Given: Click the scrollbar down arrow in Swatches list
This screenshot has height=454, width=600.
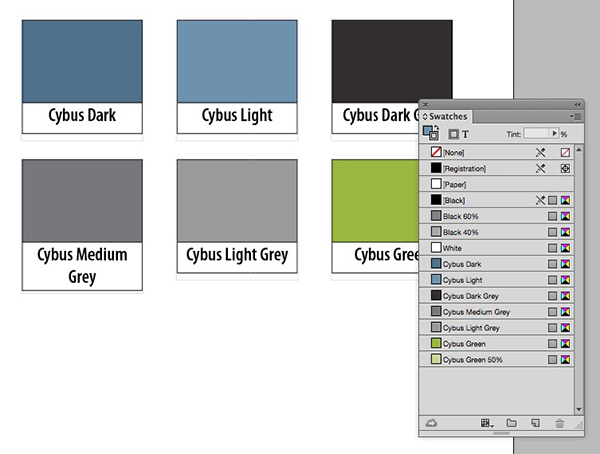Looking at the screenshot, I should pyautogui.click(x=579, y=409).
